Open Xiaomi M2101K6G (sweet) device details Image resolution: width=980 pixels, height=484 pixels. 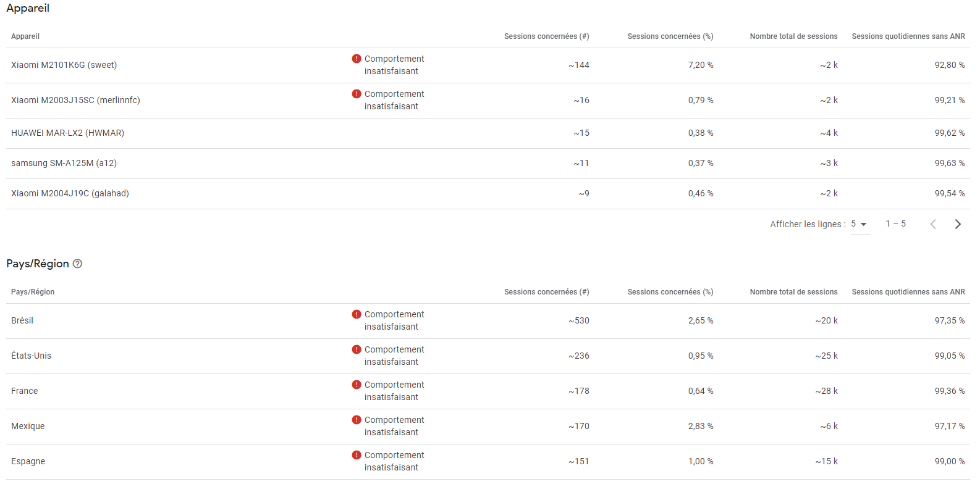64,64
